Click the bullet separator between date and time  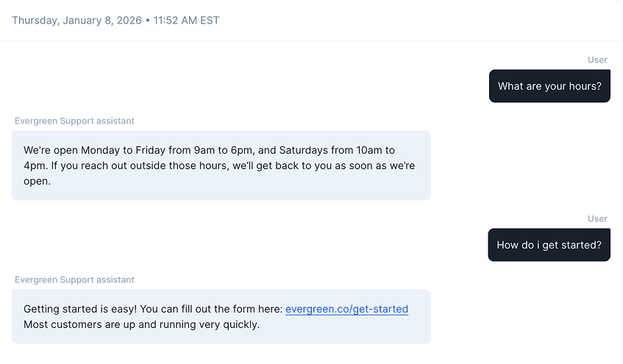(x=147, y=20)
